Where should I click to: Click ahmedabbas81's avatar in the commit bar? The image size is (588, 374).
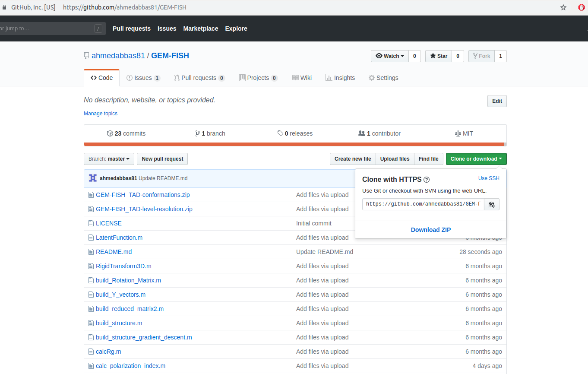92,177
